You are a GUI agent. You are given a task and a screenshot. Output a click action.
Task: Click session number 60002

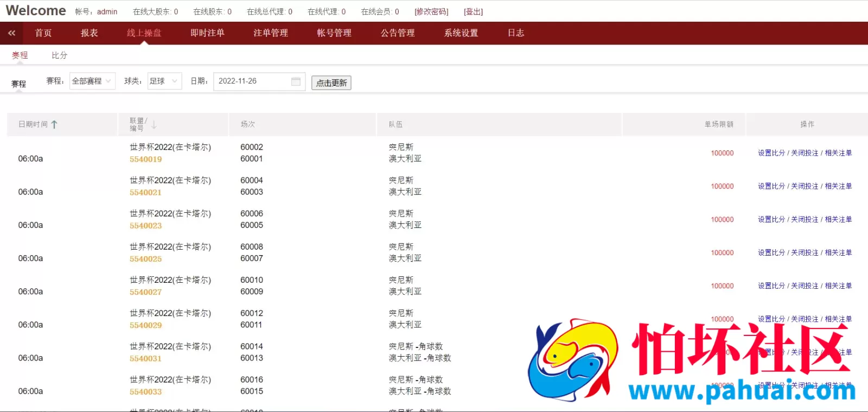tap(252, 147)
